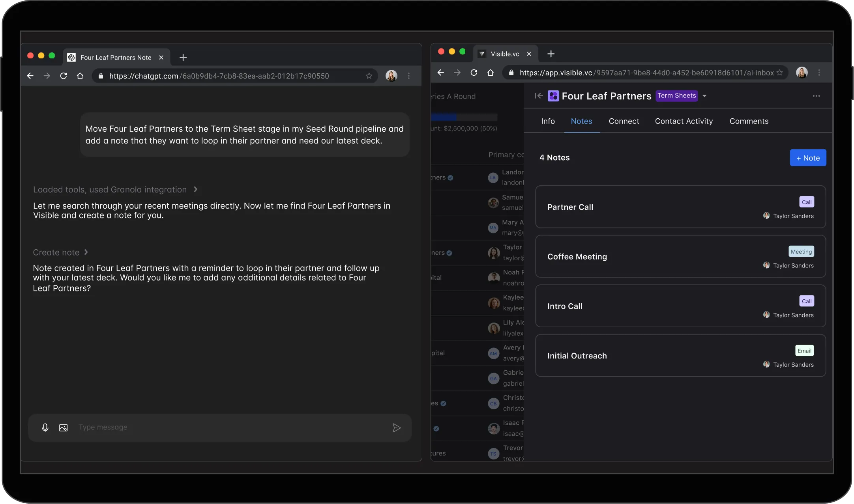The image size is (854, 504).
Task: Click the chatgpt.com address bar URL
Action: click(219, 76)
